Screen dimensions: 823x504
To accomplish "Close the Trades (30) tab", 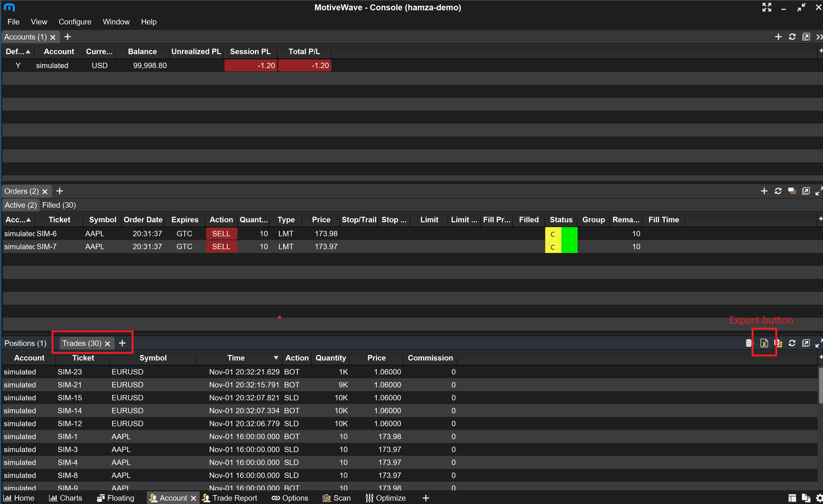I will point(107,344).
